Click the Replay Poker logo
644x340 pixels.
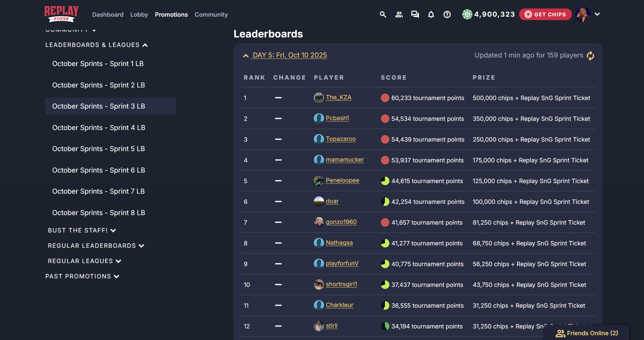pyautogui.click(x=61, y=14)
